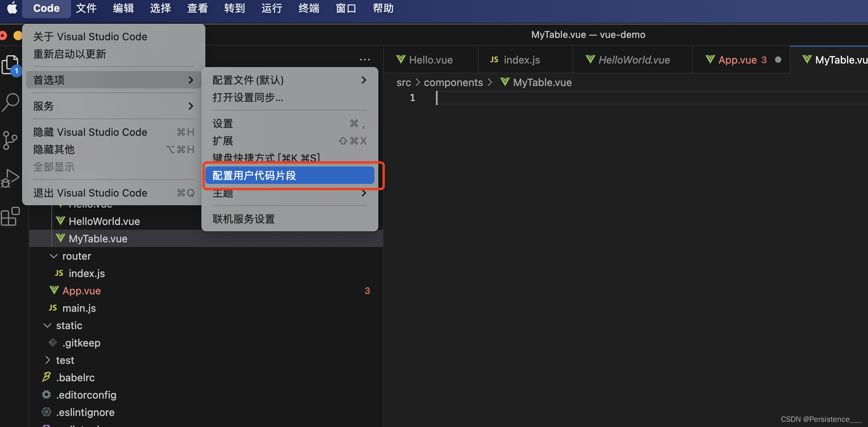Select 关于 Visual Studio Code
This screenshot has width=868, height=427.
click(113, 36)
